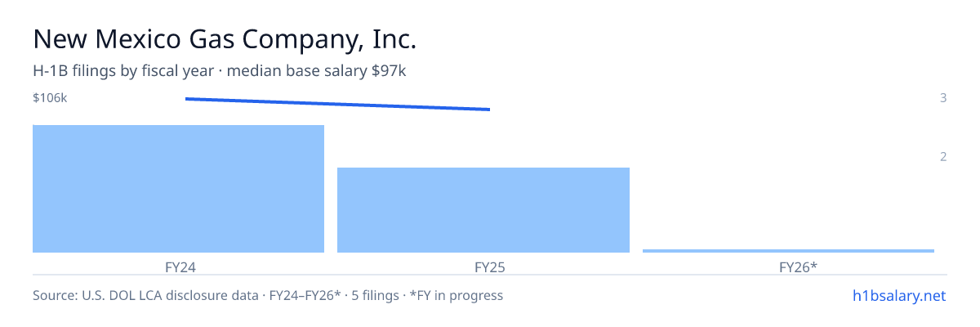The image size is (980, 327).
Task: Click the filings axis value 3
Action: 943,98
